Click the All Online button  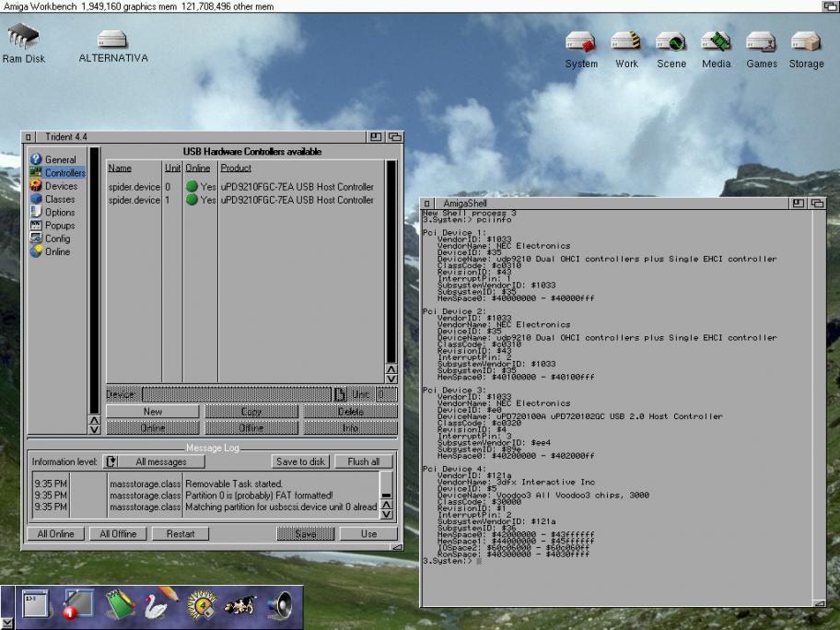pyautogui.click(x=55, y=534)
